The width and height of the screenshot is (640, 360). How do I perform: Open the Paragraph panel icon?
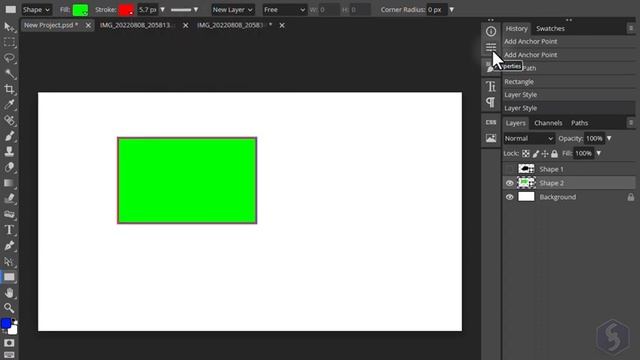coord(491,102)
